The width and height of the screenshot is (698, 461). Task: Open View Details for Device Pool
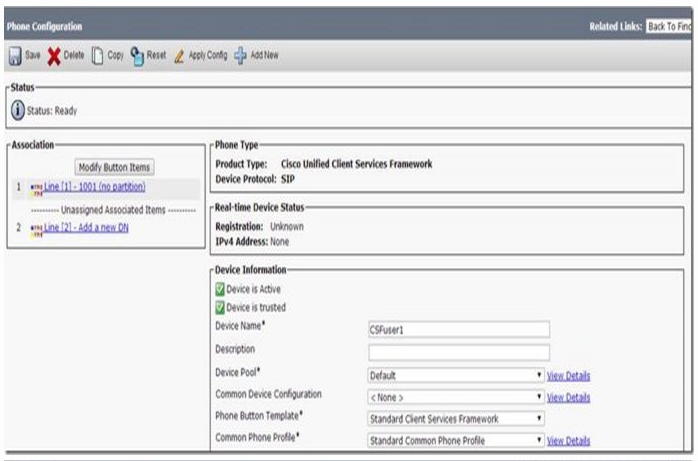click(568, 376)
